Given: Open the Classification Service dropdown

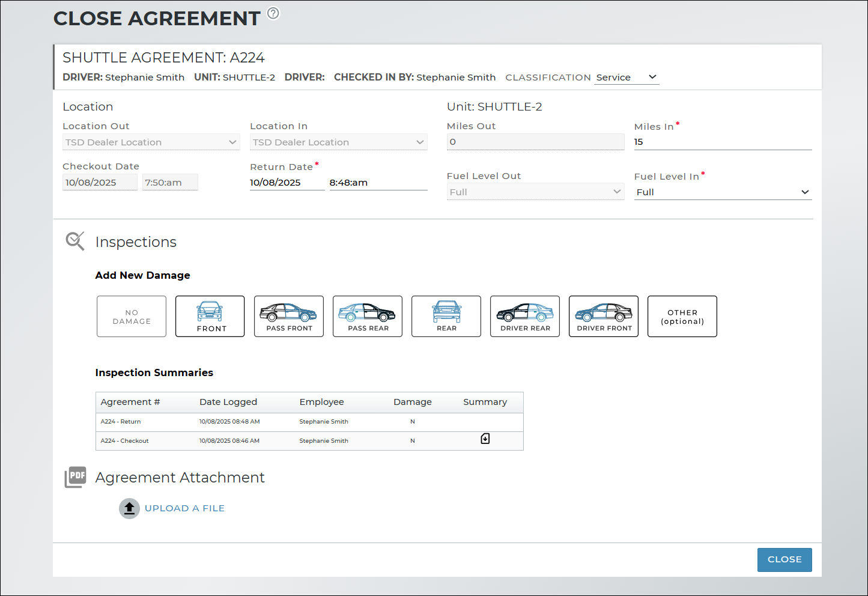Looking at the screenshot, I should pos(627,78).
